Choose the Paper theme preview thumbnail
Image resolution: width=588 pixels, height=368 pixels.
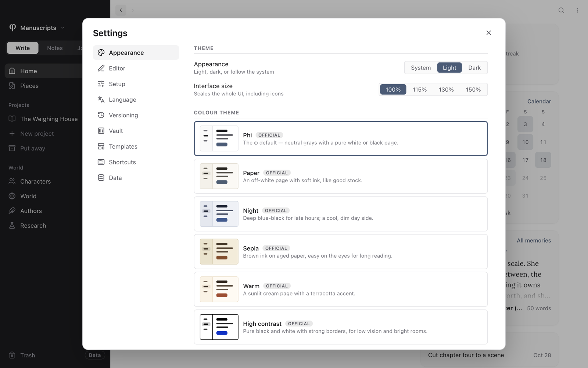pyautogui.click(x=219, y=176)
